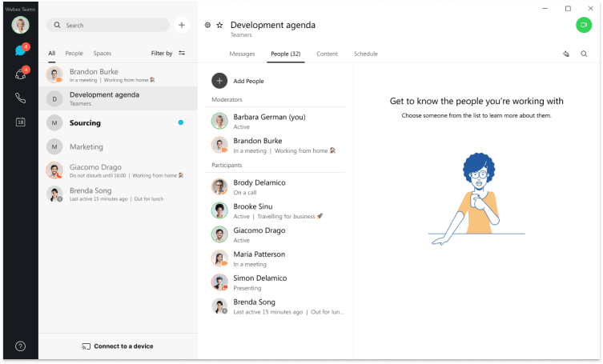This screenshot has height=364, width=603.
Task: Click the D avatar of Development agenda
Action: pos(54,99)
